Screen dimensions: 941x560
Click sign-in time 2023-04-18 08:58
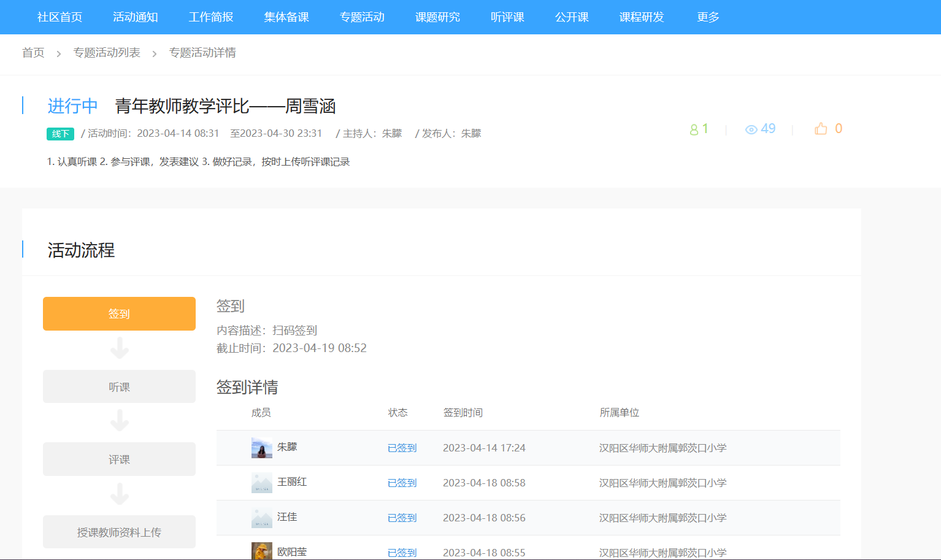[x=484, y=483]
